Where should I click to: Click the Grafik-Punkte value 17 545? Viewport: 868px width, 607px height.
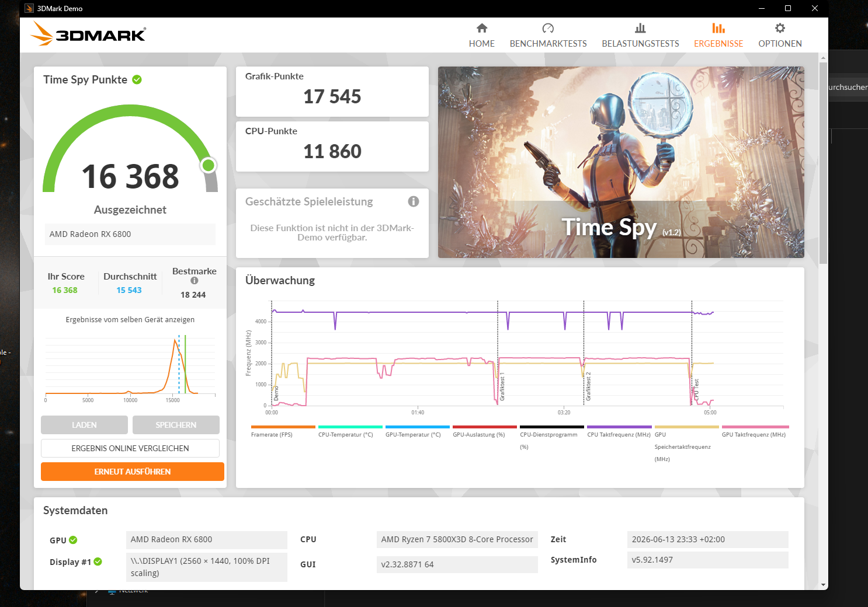(x=332, y=96)
